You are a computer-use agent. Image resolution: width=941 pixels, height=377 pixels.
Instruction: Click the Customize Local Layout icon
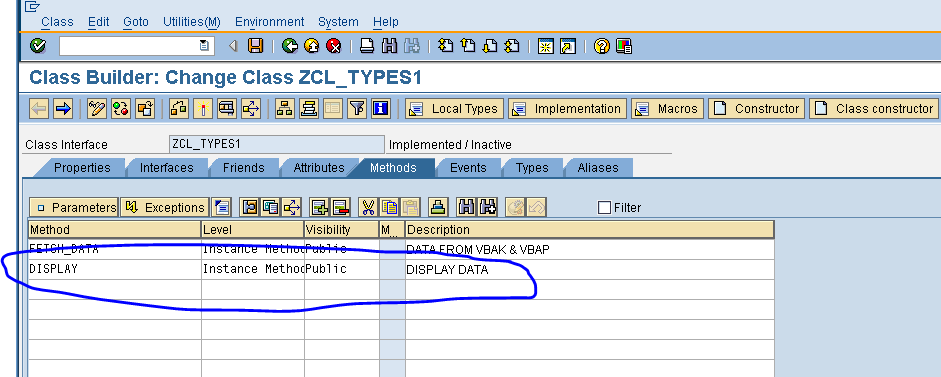click(x=624, y=46)
